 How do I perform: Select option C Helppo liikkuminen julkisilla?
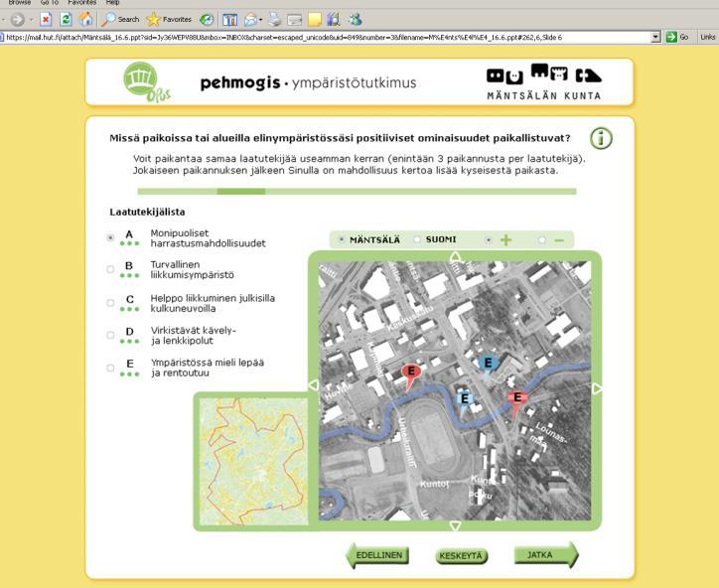pos(110,303)
